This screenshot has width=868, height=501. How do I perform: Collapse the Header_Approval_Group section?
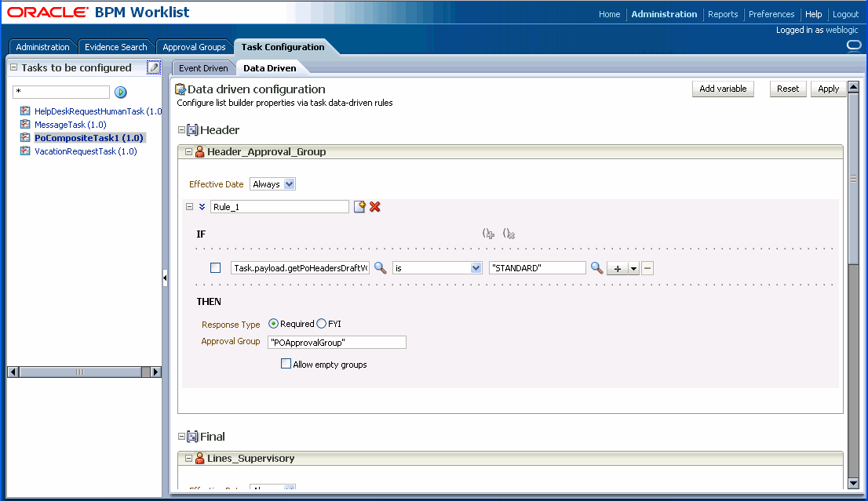188,151
